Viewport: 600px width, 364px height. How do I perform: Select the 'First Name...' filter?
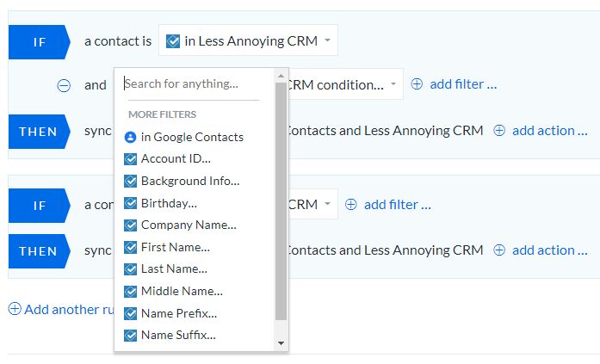click(176, 247)
